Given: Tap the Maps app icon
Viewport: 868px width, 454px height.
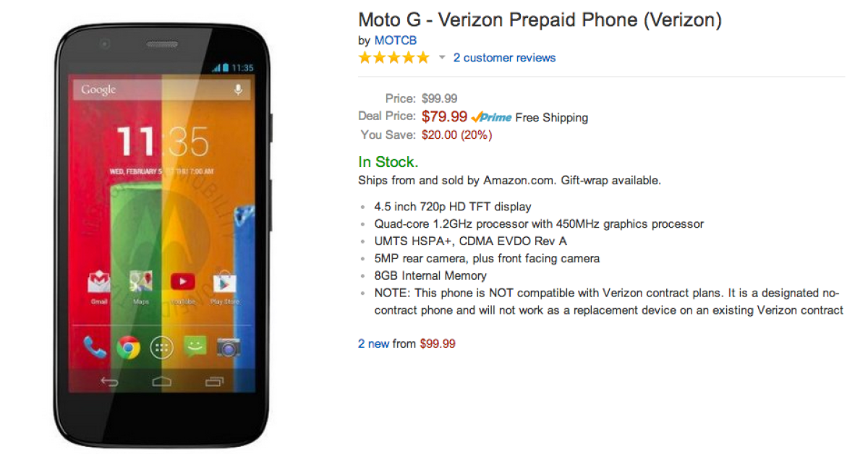Looking at the screenshot, I should pos(140,283).
